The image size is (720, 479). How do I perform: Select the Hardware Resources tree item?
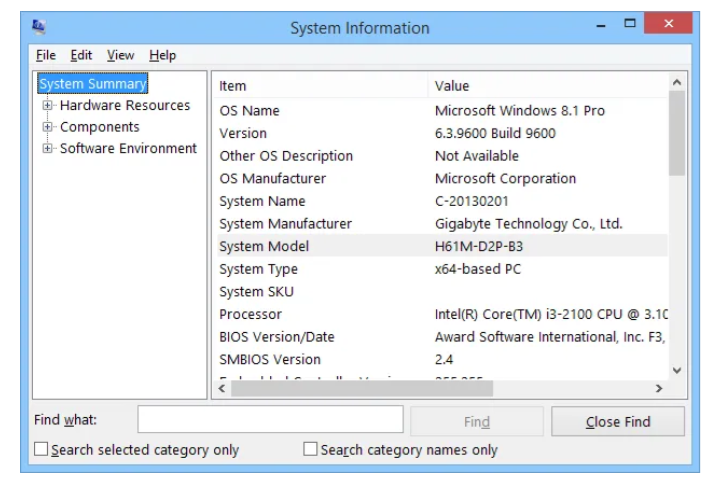tap(125, 105)
